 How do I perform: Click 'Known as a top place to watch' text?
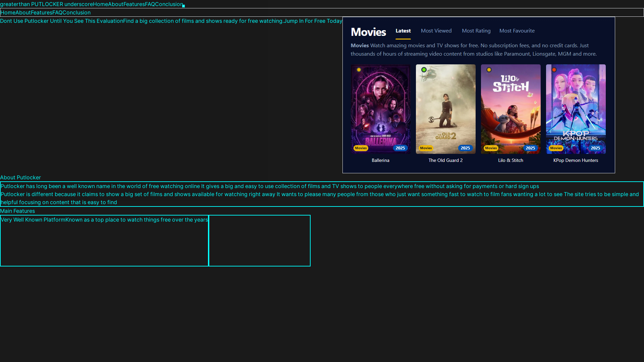(x=137, y=220)
